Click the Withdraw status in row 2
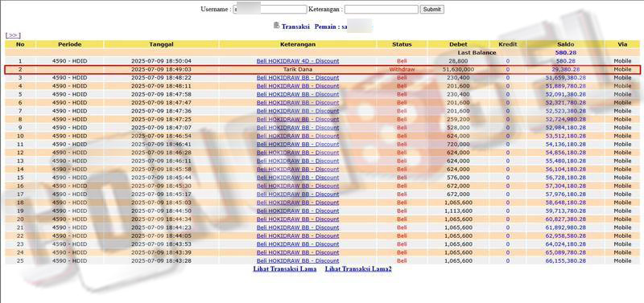The image size is (644, 303). [402, 69]
